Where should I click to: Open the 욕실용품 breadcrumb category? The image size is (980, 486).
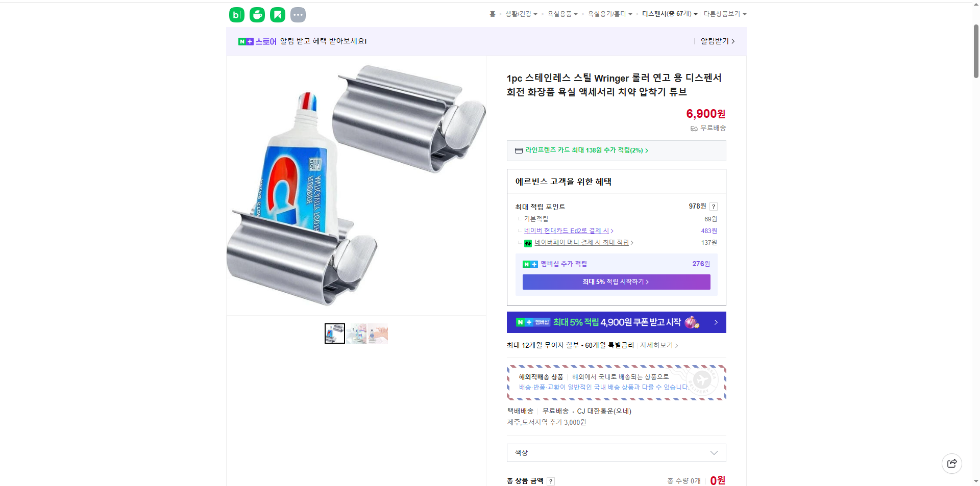coord(560,14)
